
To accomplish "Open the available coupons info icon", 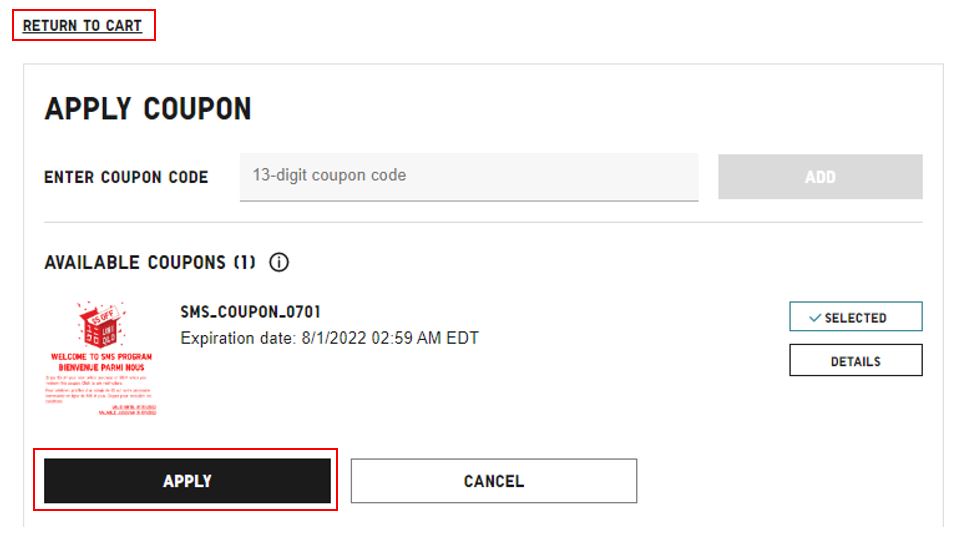I will (279, 263).
